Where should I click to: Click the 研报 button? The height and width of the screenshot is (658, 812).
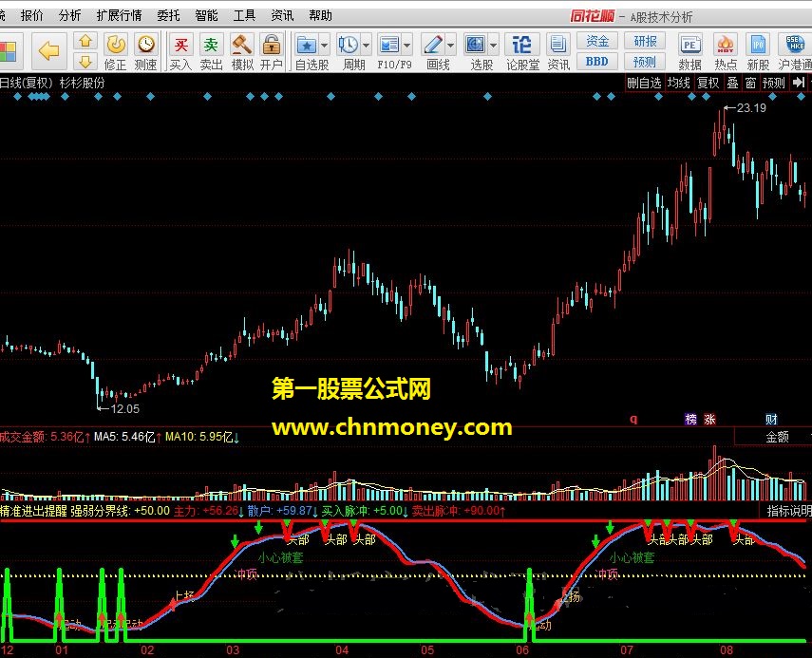pyautogui.click(x=645, y=41)
